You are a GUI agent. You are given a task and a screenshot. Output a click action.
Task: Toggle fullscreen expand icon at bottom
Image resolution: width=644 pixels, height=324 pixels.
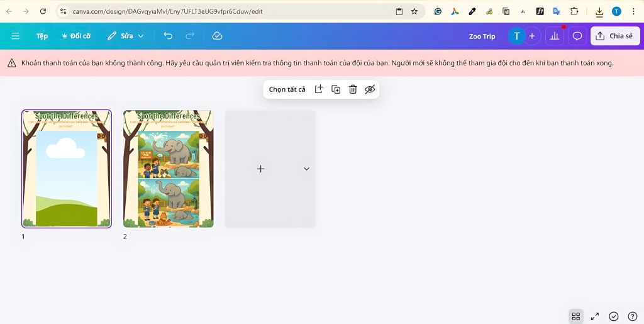(594, 316)
